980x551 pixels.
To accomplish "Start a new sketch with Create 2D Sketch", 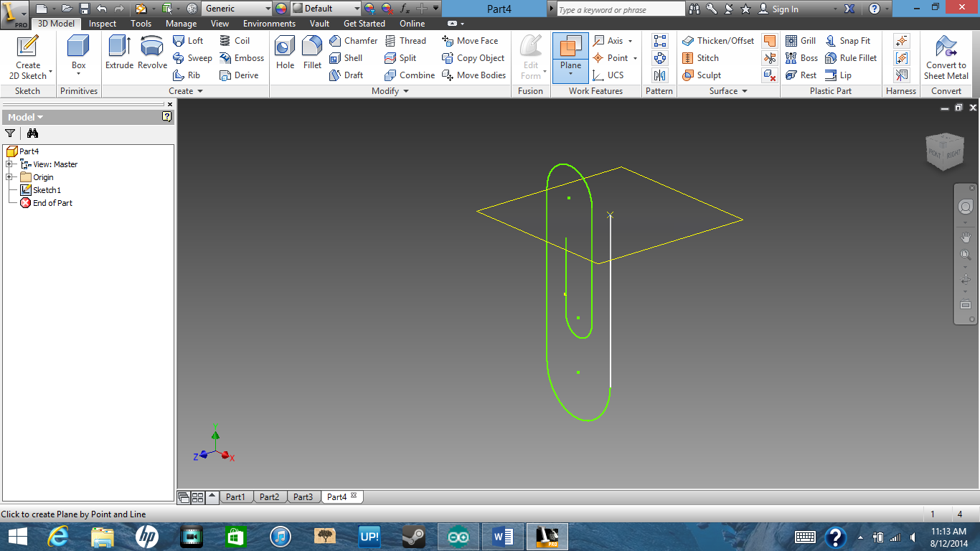I will click(x=28, y=57).
